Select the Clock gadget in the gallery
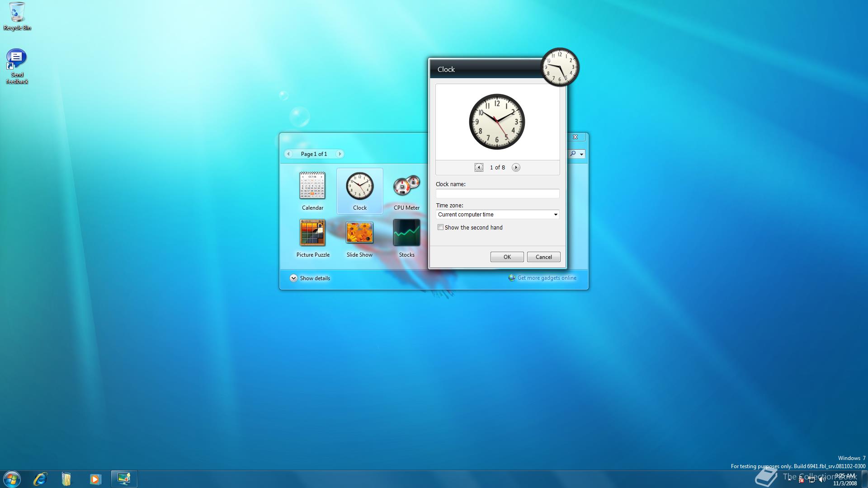This screenshot has height=488, width=868. click(360, 191)
